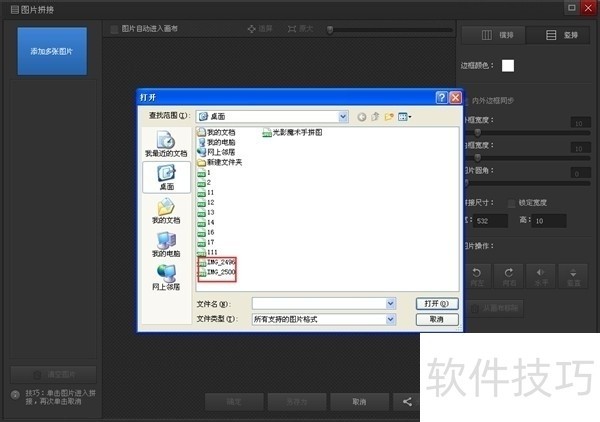
Task: Select image file named 111
Action: pos(207,252)
